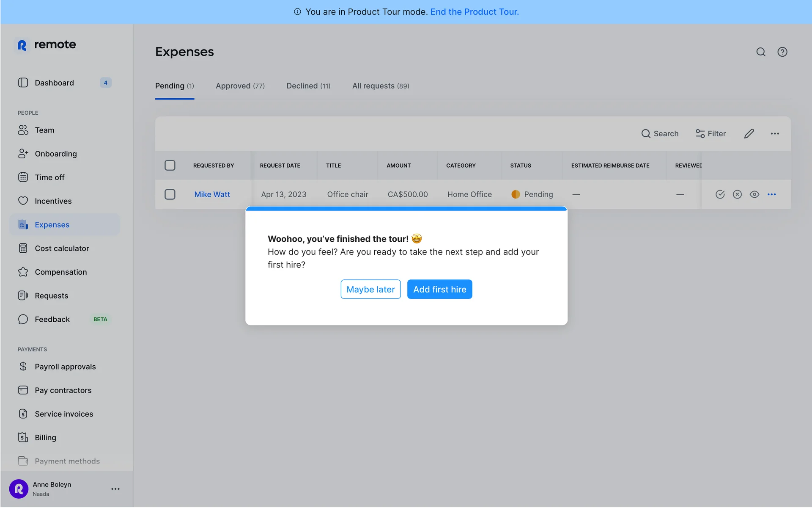Click the pencil edit icon in table toolbar

coord(749,134)
